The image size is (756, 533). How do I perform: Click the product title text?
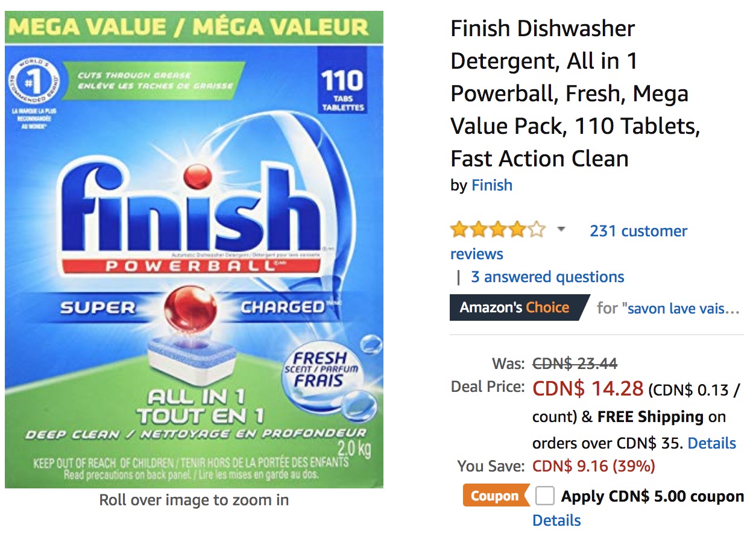[575, 93]
